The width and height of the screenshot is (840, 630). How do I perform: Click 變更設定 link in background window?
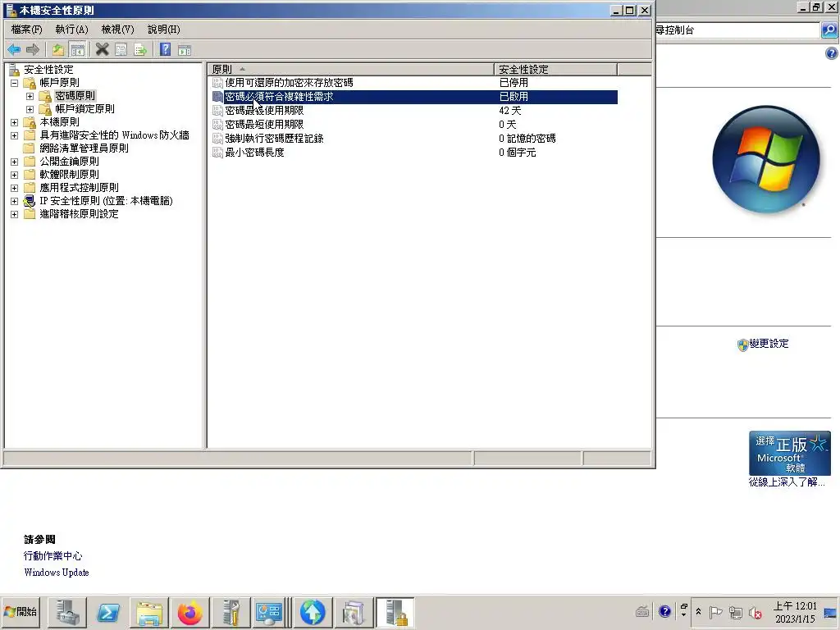pos(769,344)
